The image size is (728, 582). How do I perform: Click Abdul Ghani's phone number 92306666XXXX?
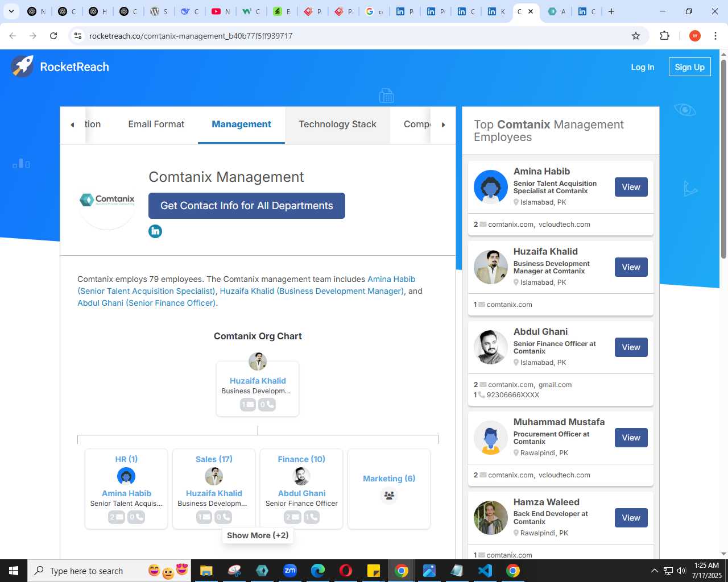point(513,395)
